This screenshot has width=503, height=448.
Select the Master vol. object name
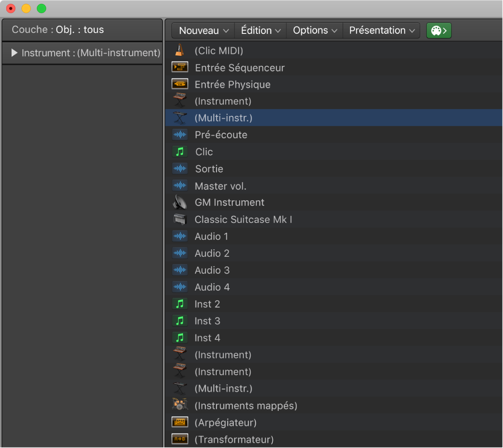(x=221, y=186)
